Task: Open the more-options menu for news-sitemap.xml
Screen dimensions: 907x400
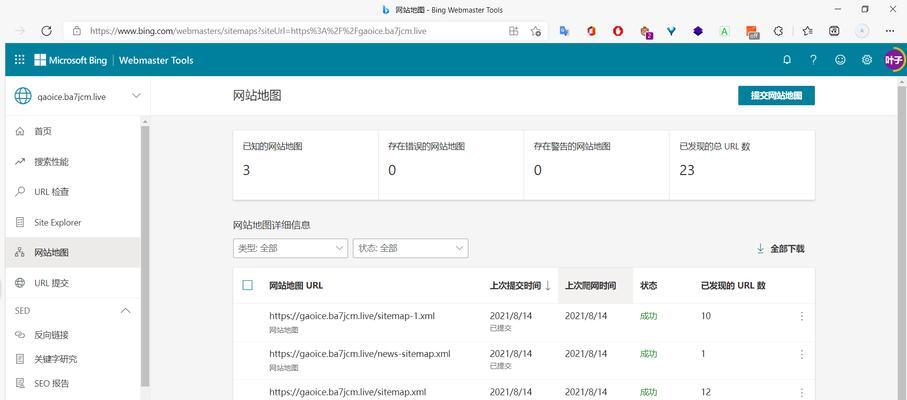Action: [802, 354]
